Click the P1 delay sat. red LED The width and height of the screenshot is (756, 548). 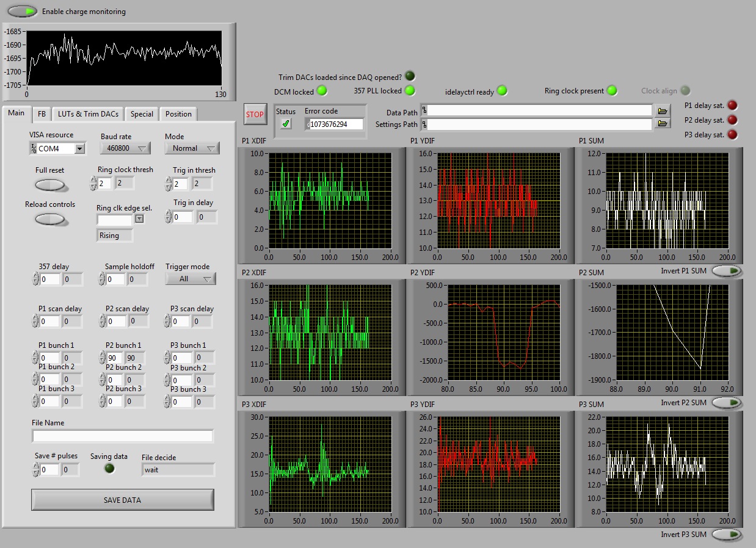coord(732,105)
